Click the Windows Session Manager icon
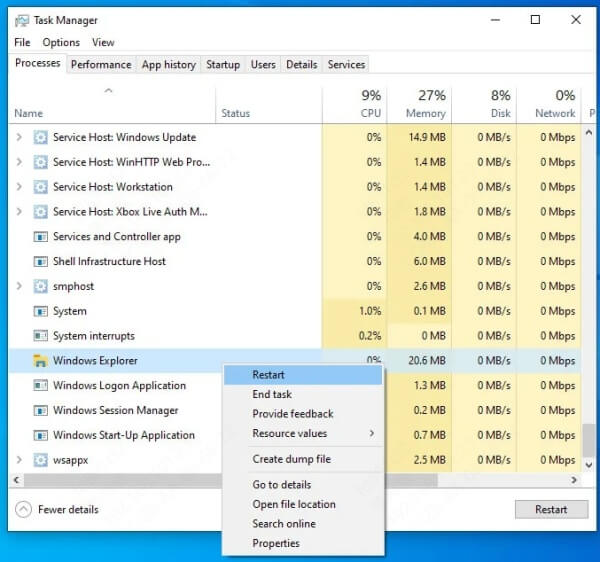Image resolution: width=600 pixels, height=562 pixels. (41, 411)
